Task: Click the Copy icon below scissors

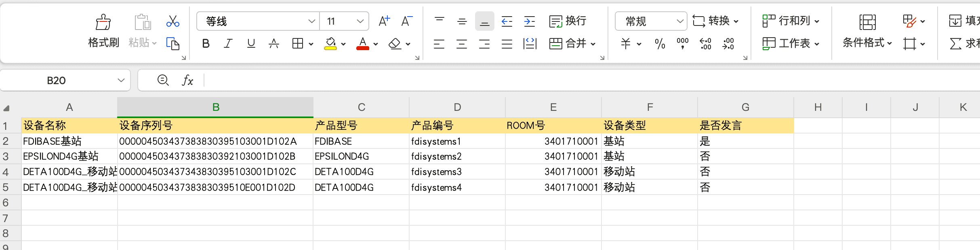Action: 172,43
